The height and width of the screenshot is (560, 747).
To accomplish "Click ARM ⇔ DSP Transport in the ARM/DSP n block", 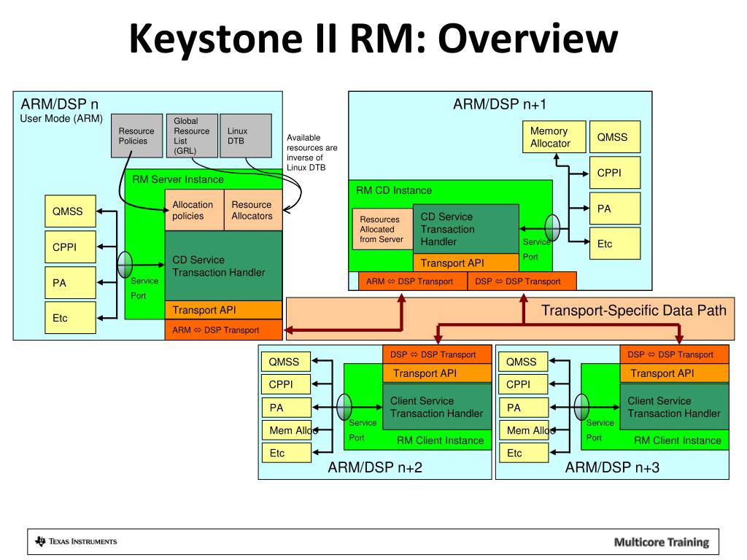I will pos(223,330).
